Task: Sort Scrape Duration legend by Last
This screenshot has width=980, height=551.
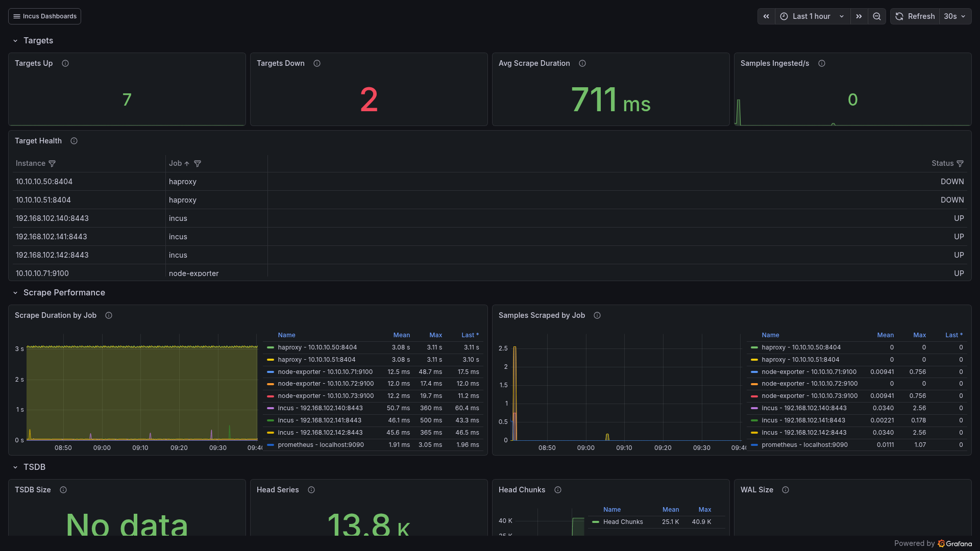Action: tap(470, 335)
